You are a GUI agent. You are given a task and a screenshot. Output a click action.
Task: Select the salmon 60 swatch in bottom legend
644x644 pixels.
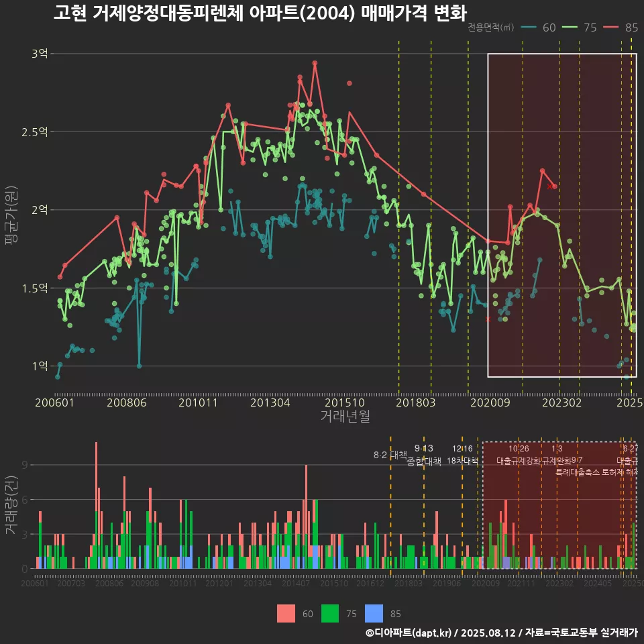[x=286, y=614]
